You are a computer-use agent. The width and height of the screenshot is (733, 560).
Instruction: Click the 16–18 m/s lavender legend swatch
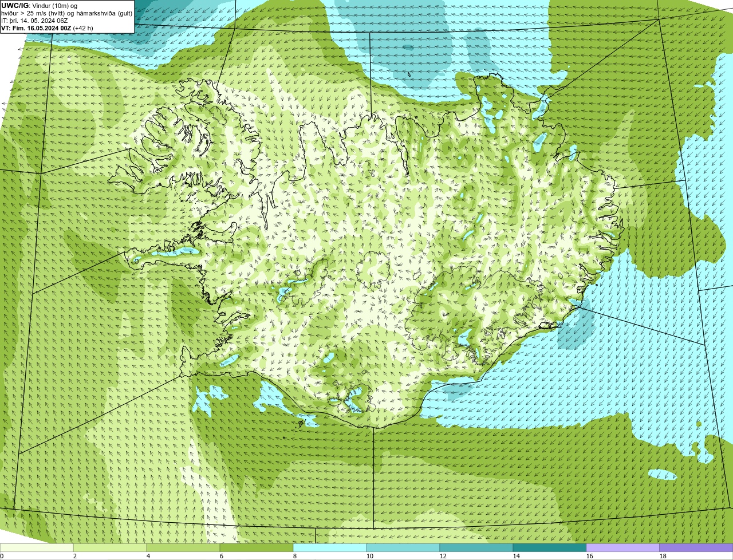pyautogui.click(x=623, y=547)
